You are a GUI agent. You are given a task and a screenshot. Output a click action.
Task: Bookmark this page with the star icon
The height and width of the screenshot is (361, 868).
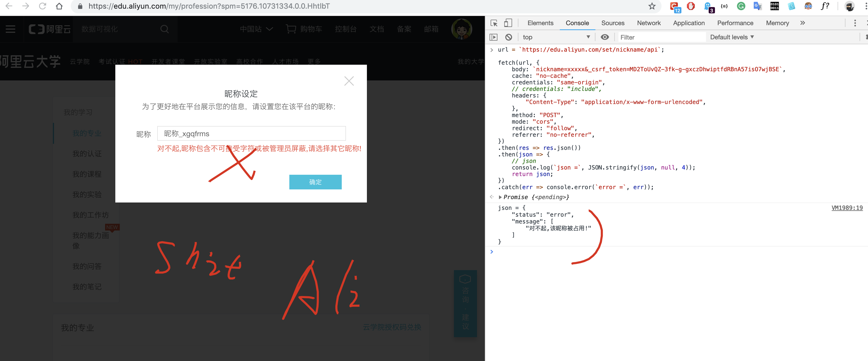point(652,6)
